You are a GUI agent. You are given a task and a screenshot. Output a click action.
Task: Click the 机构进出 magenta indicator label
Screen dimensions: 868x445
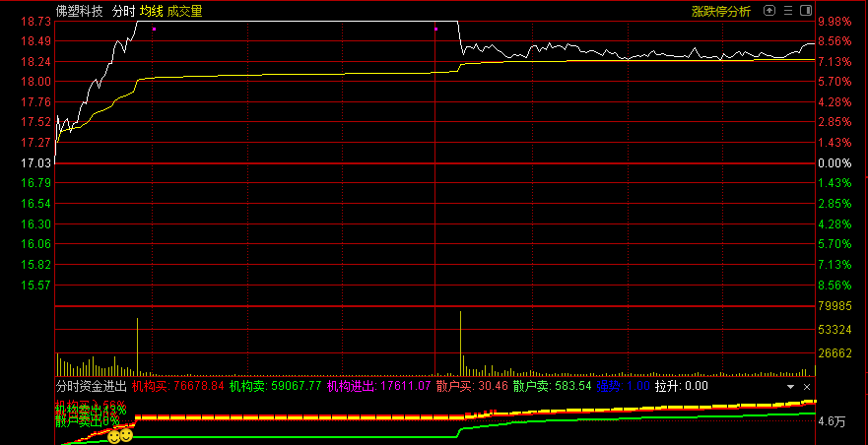(378, 388)
